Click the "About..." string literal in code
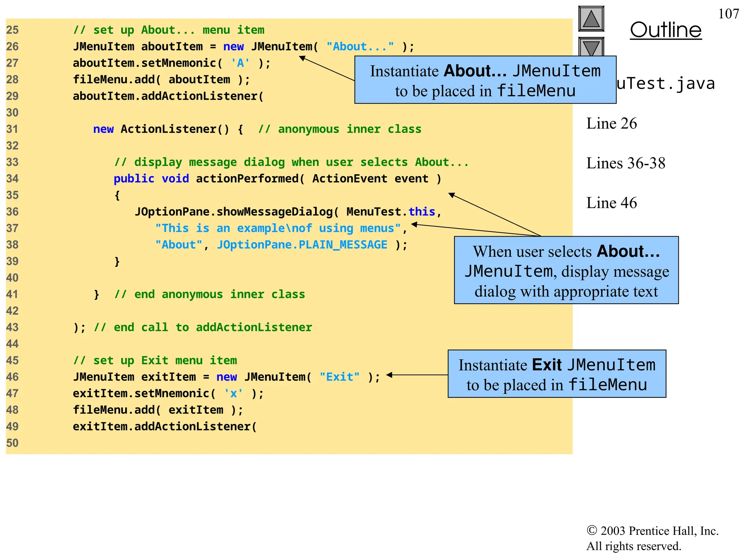This screenshot has height=560, width=747. pos(360,47)
